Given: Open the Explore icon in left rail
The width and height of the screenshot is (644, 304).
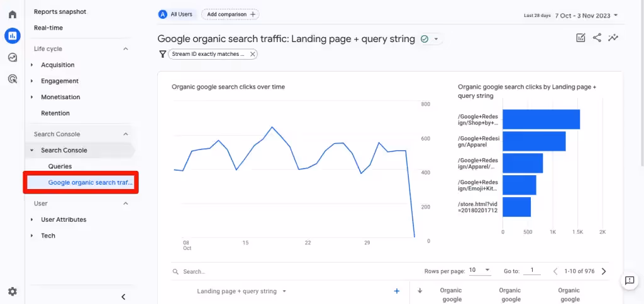Looking at the screenshot, I should [x=13, y=57].
